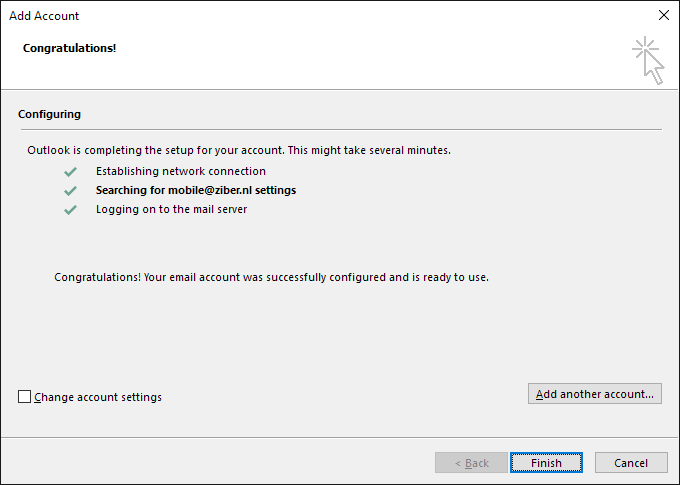Close the Add Account window
Screen dimensions: 680x485
click(664, 15)
